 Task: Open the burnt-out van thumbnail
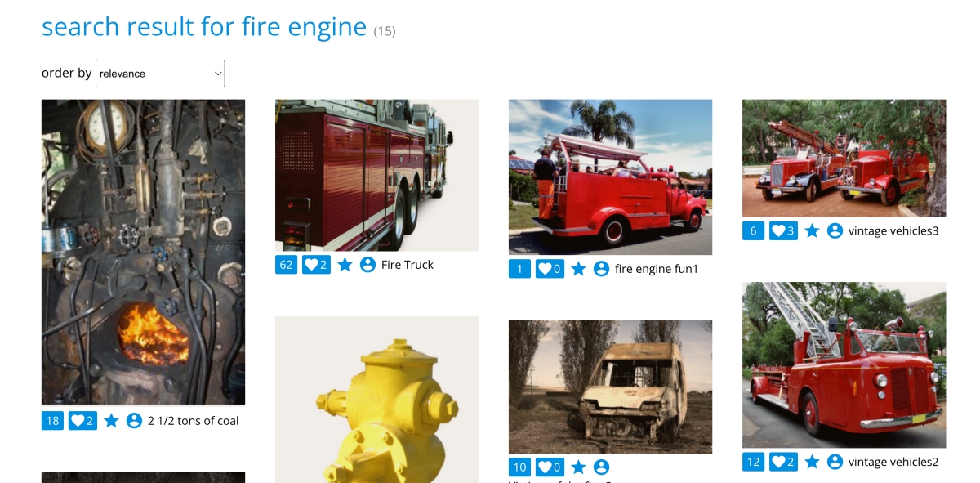pos(610,387)
